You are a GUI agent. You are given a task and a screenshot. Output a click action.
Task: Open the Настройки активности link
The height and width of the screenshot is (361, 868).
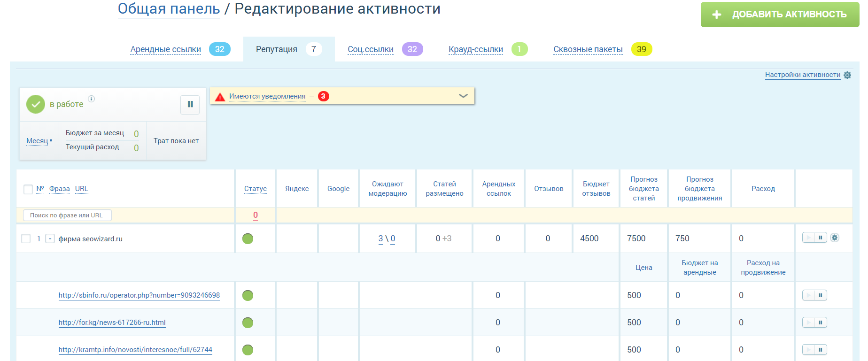(x=803, y=75)
